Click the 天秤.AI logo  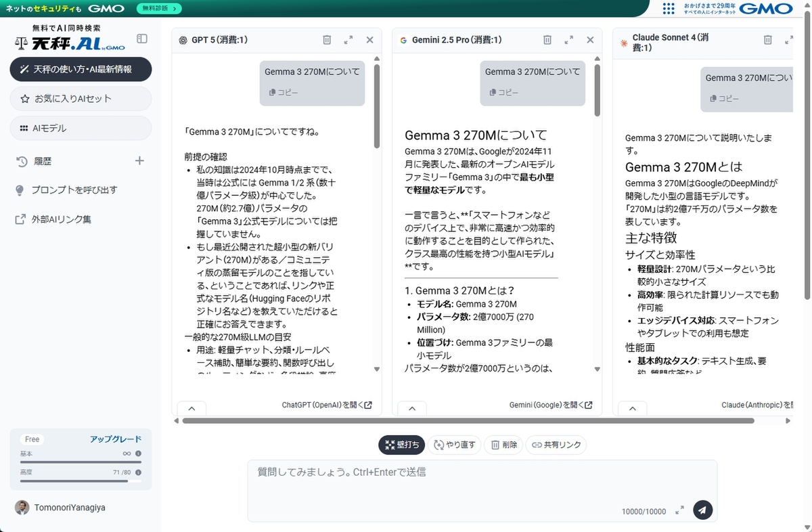[x=70, y=44]
